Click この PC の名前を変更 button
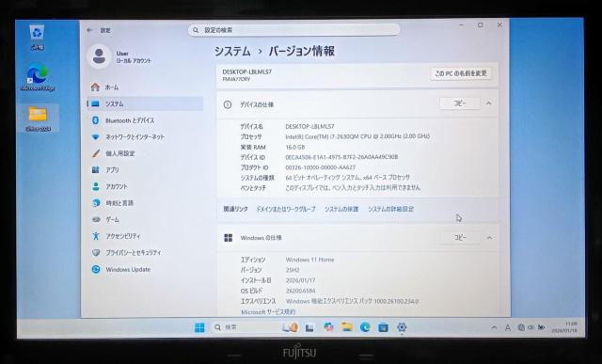 coord(461,73)
